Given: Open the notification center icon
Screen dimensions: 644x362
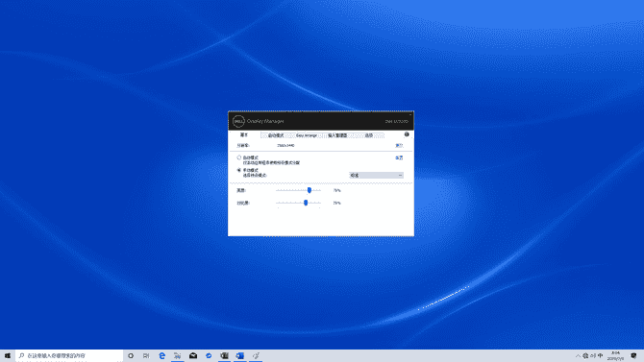Looking at the screenshot, I should (x=633, y=356).
